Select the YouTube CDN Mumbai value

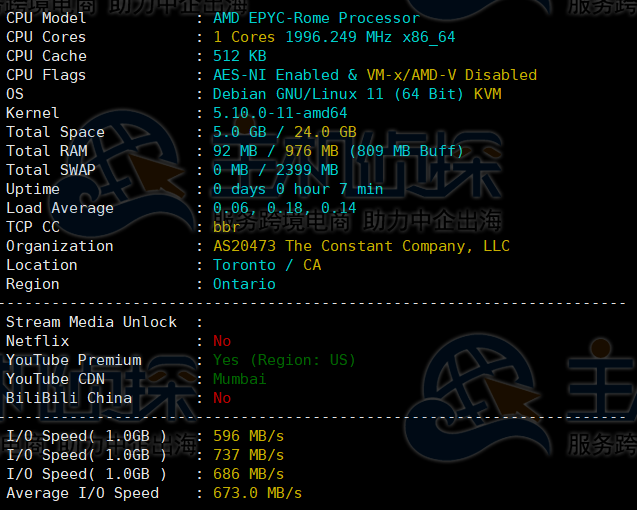(x=240, y=379)
